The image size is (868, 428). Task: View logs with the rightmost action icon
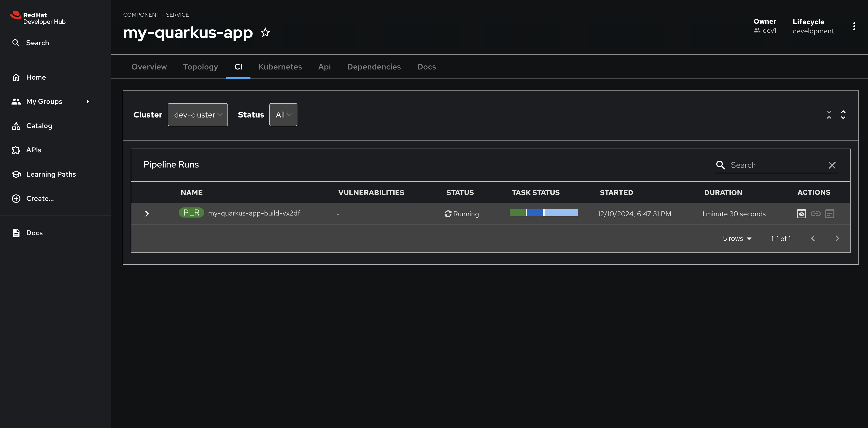(x=830, y=214)
